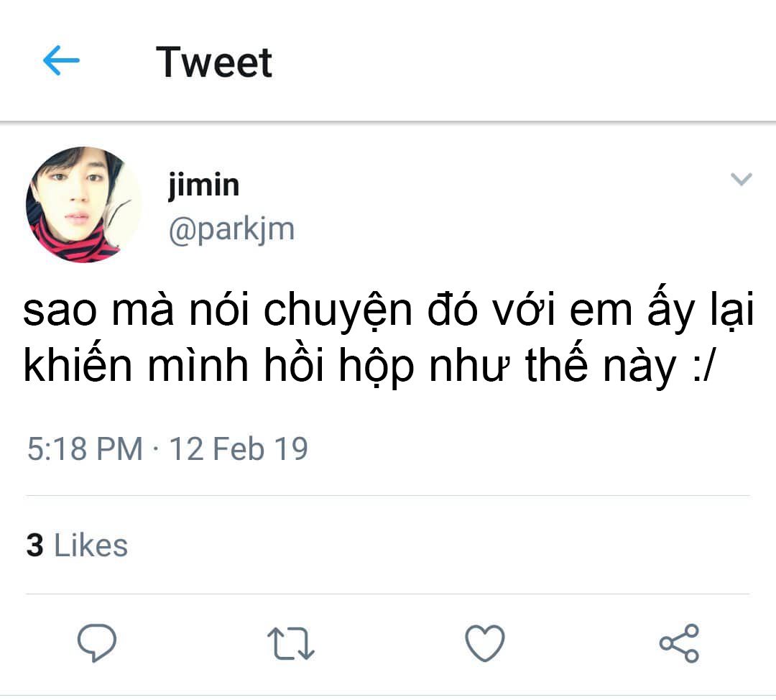Go back using the blue arrow
Screen dimensions: 776x700
(61, 62)
